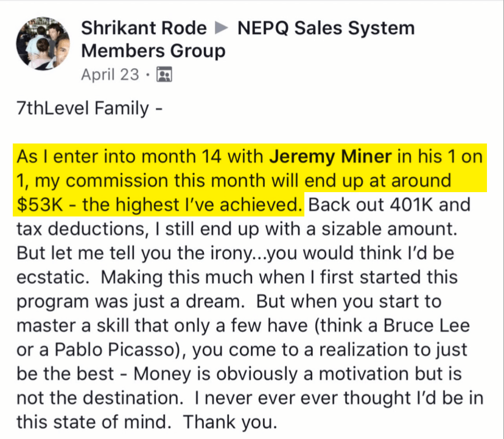Click the group members privacy icon
The height and width of the screenshot is (439, 504).
(164, 75)
